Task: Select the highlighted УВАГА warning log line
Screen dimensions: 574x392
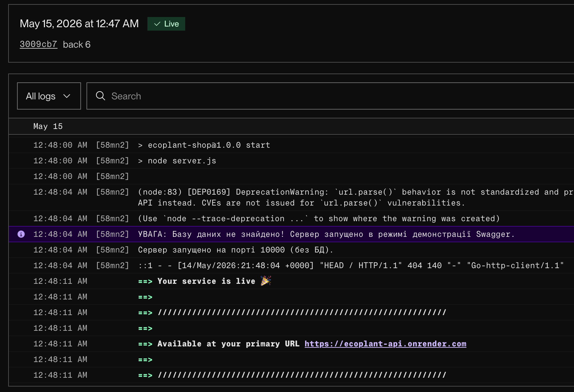Action: click(291, 234)
